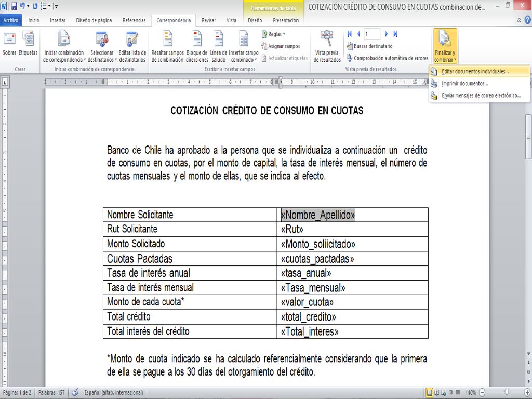Open the Presentación table tools tab
Image resolution: width=532 pixels, height=399 pixels.
286,20
